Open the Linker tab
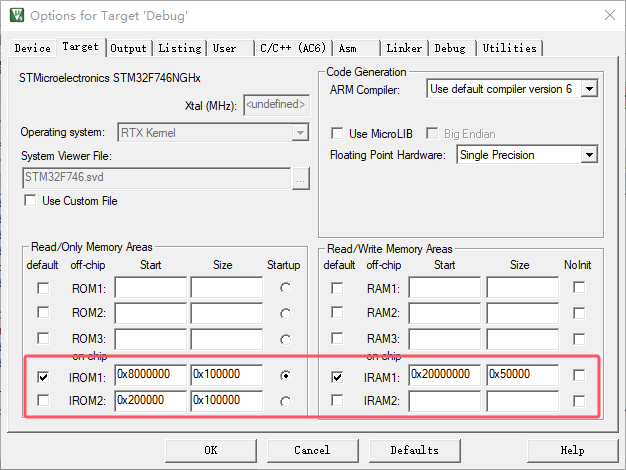The width and height of the screenshot is (626, 470). coord(404,48)
